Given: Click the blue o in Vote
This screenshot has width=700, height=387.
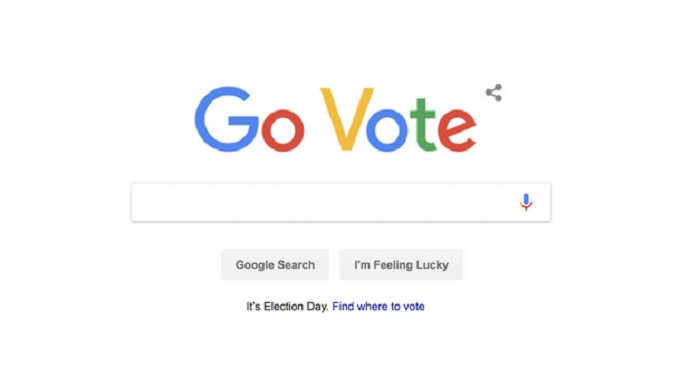Looking at the screenshot, I should [387, 130].
